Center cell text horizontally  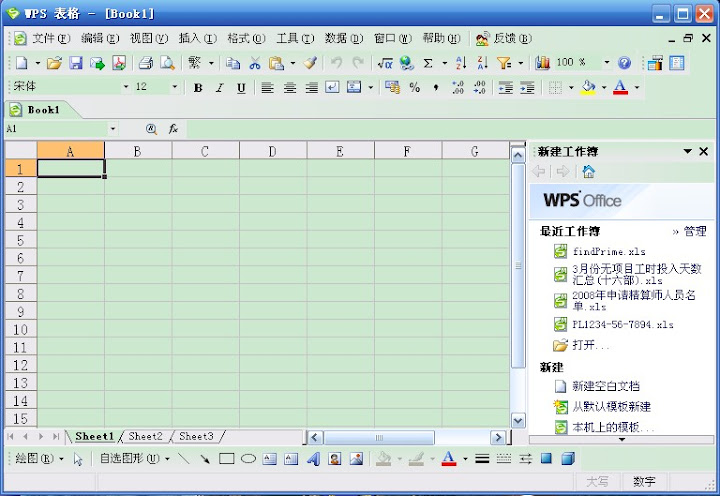pos(289,87)
